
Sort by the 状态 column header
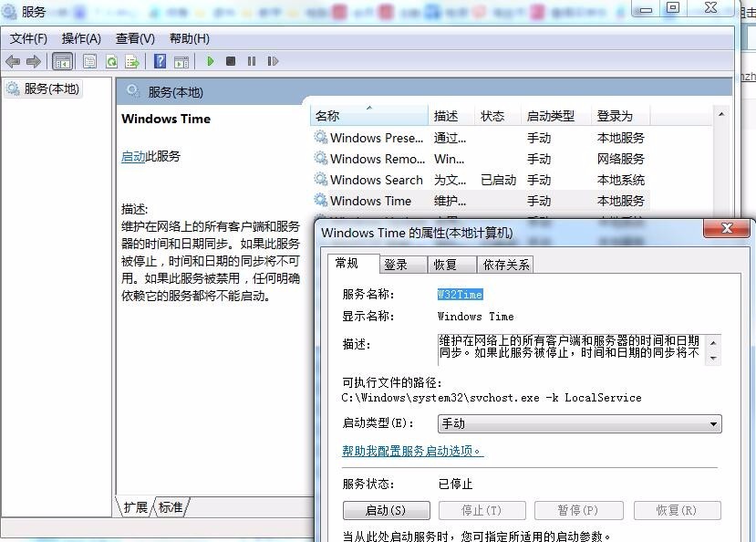point(498,116)
